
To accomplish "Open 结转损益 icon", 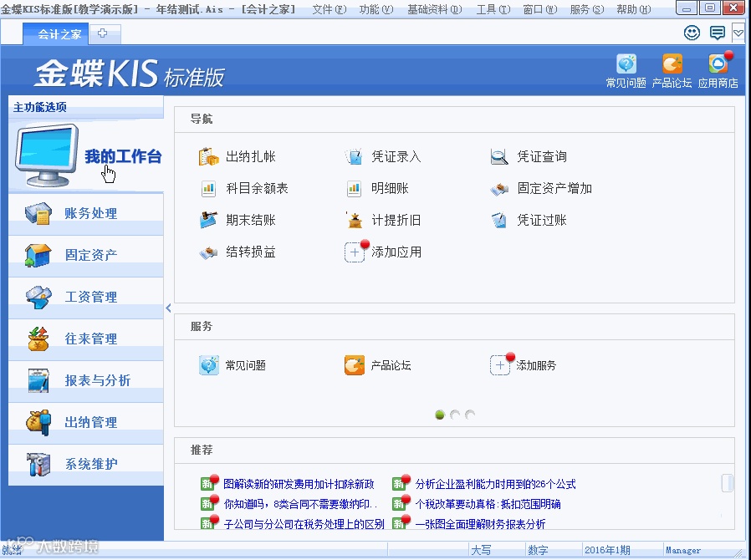I will point(209,252).
